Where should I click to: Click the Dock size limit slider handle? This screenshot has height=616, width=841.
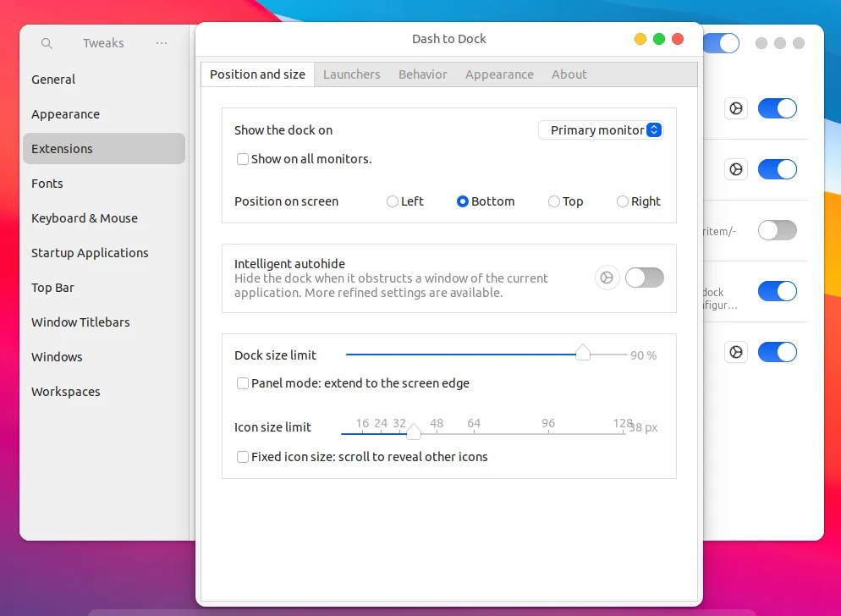pyautogui.click(x=582, y=353)
